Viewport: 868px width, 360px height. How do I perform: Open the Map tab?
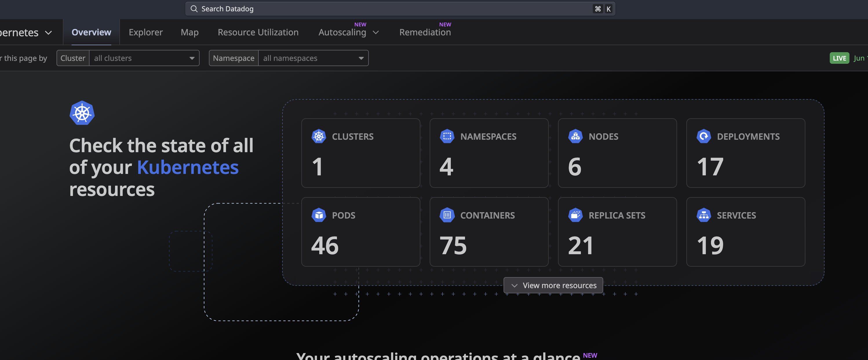[x=190, y=32]
